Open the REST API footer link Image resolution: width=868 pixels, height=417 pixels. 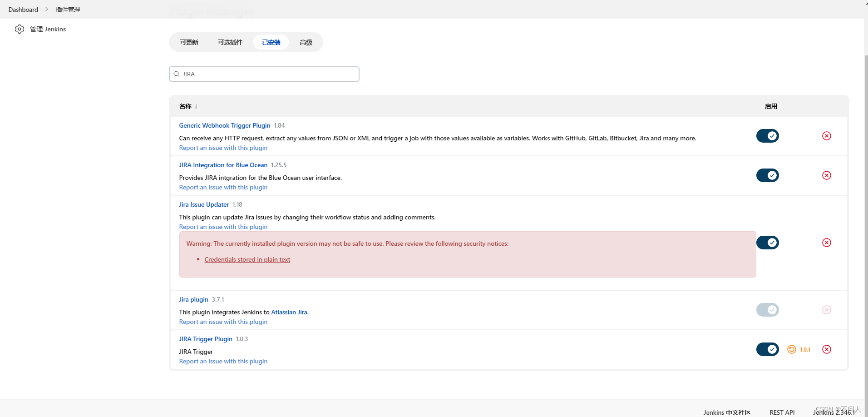tap(782, 412)
